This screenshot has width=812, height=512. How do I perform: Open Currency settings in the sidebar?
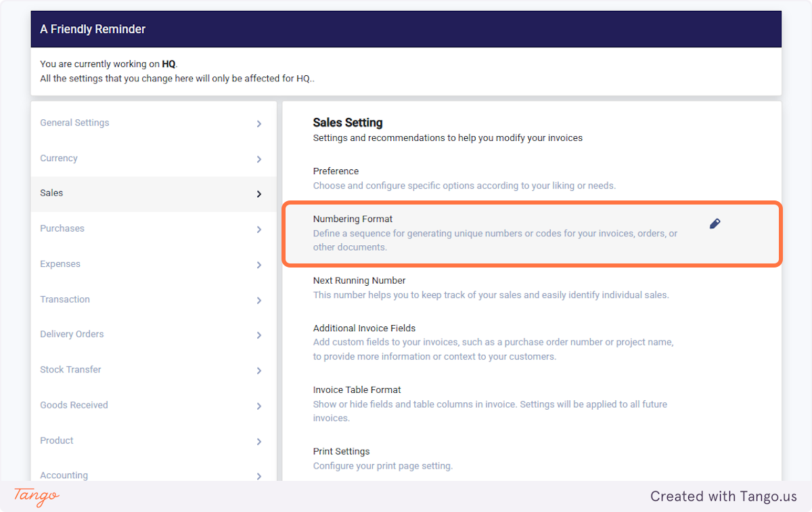pos(154,158)
